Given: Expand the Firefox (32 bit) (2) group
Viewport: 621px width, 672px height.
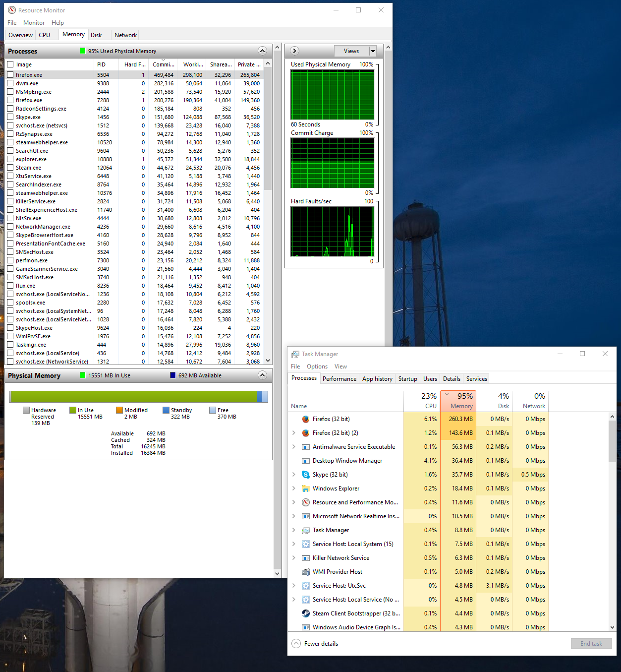Looking at the screenshot, I should point(294,433).
